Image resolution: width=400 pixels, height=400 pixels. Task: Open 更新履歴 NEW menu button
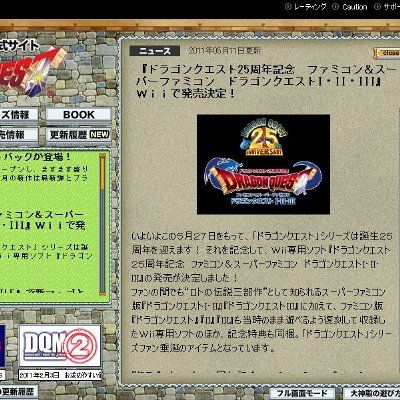click(79, 135)
